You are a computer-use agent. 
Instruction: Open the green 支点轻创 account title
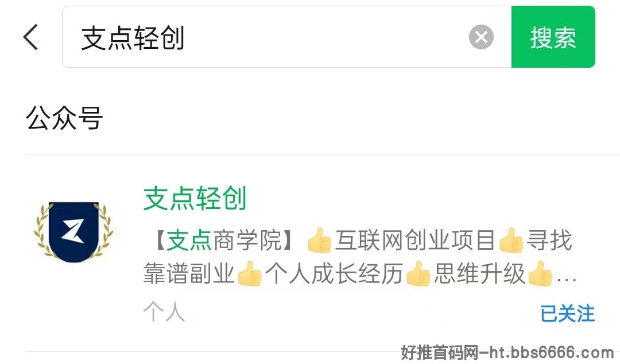coord(195,198)
